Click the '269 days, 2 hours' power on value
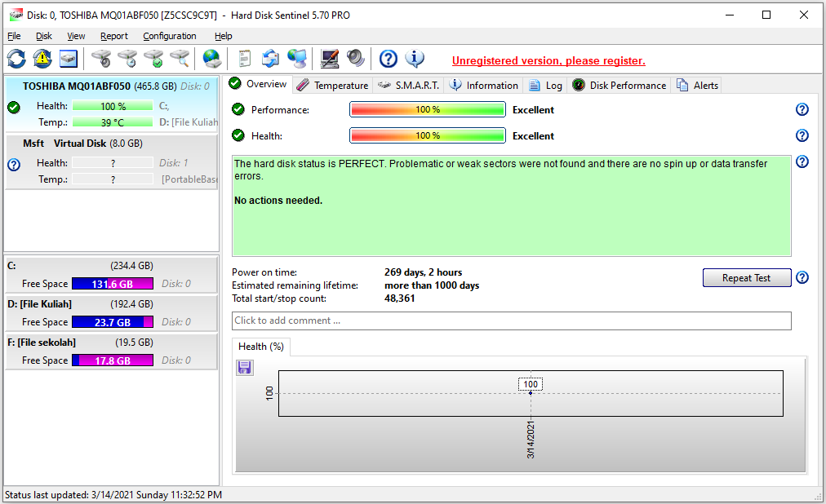The height and width of the screenshot is (504, 826). (423, 272)
